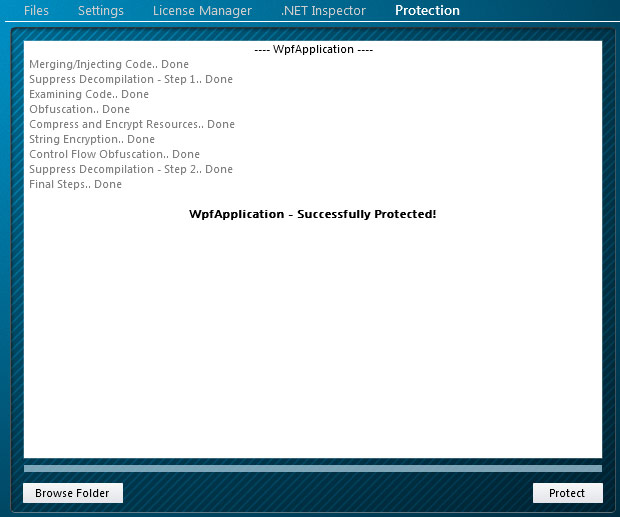Click the progress bar above the buttons

(x=312, y=468)
